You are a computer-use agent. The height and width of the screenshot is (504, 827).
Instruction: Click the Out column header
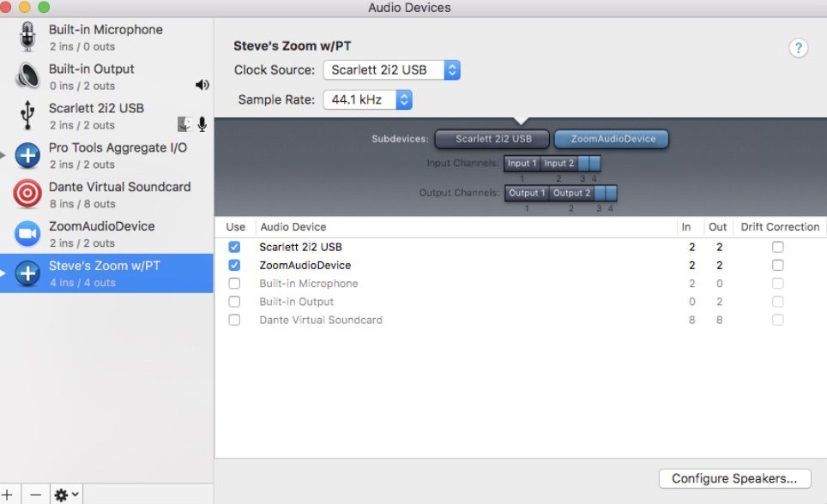tap(717, 227)
